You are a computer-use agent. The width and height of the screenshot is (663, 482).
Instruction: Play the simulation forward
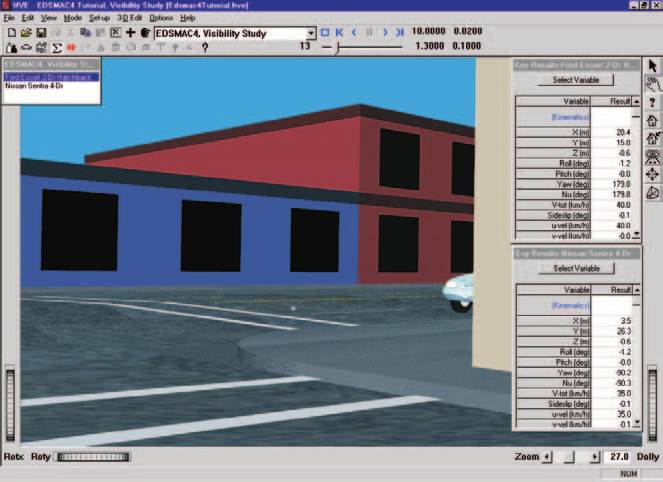tap(385, 32)
